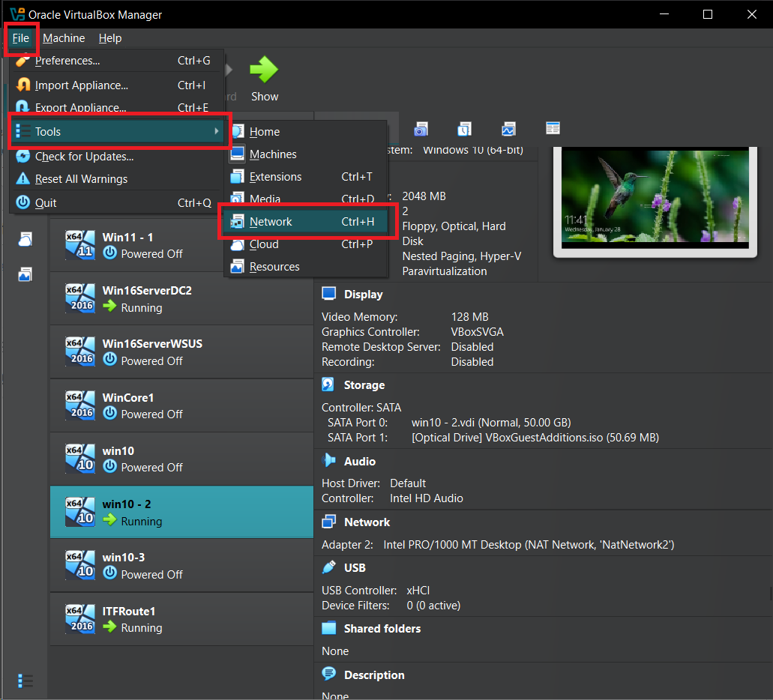
Task: Click the Storage section header
Action: click(x=364, y=385)
